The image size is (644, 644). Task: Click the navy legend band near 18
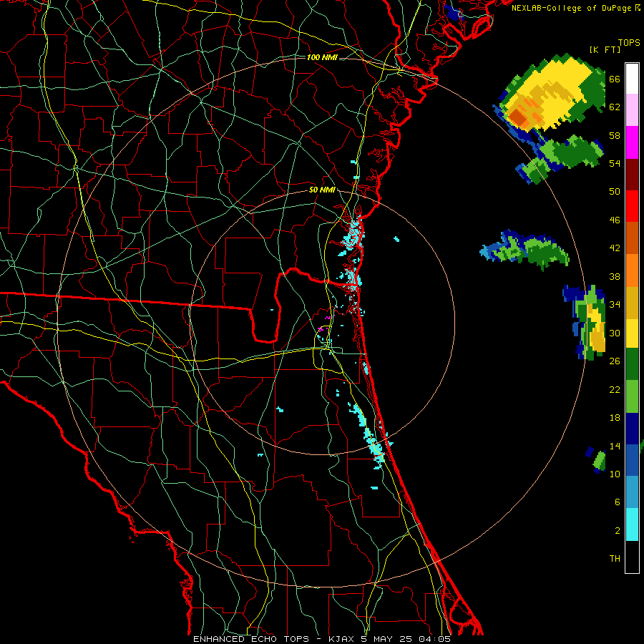(x=632, y=429)
